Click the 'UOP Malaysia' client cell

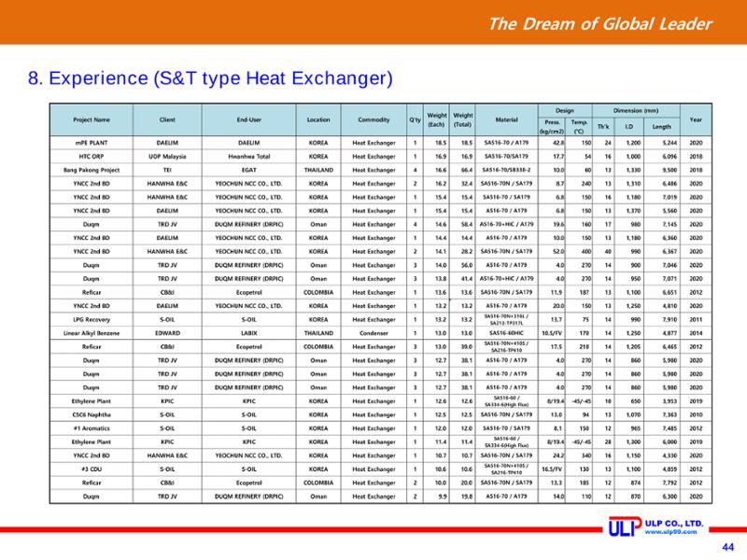pyautogui.click(x=167, y=156)
